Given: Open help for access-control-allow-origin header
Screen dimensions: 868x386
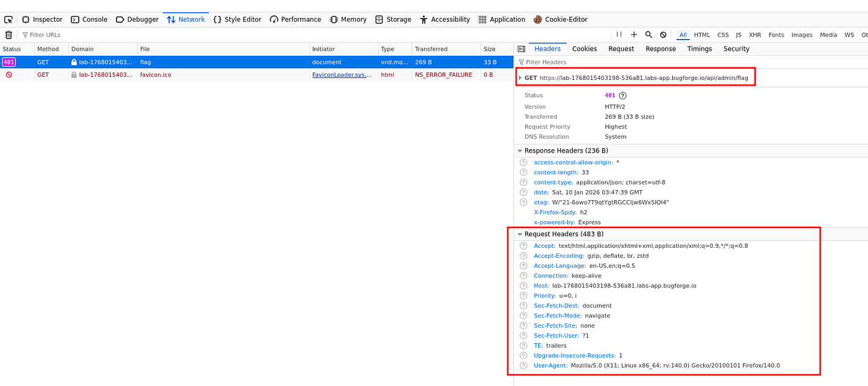Looking at the screenshot, I should coord(523,162).
